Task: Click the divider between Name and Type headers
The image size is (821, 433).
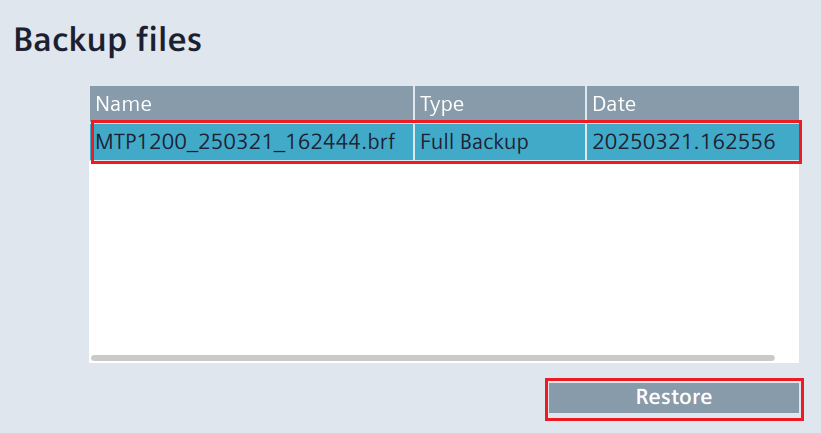Action: pos(414,103)
